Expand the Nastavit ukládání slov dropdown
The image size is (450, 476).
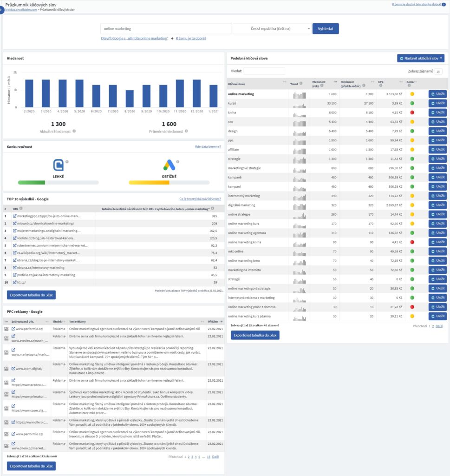421,58
